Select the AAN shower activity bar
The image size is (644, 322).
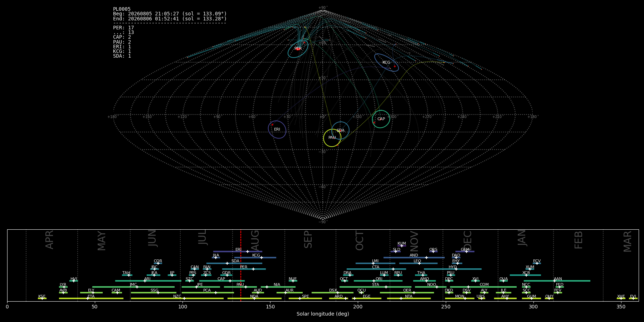point(557,281)
